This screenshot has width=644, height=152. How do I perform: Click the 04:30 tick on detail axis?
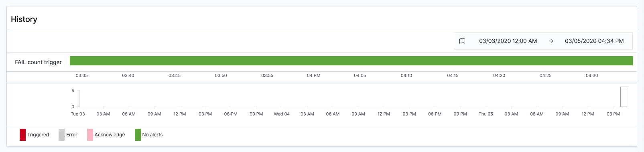click(592, 75)
